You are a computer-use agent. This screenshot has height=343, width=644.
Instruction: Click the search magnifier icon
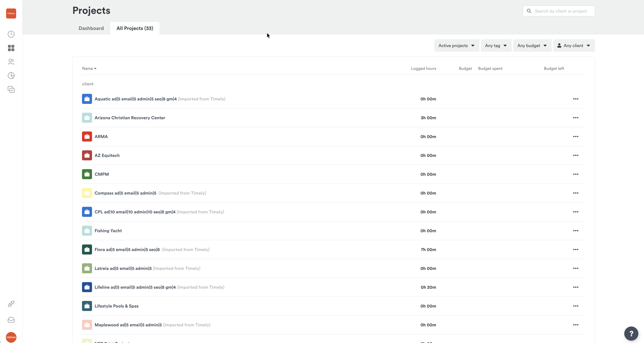(x=529, y=11)
